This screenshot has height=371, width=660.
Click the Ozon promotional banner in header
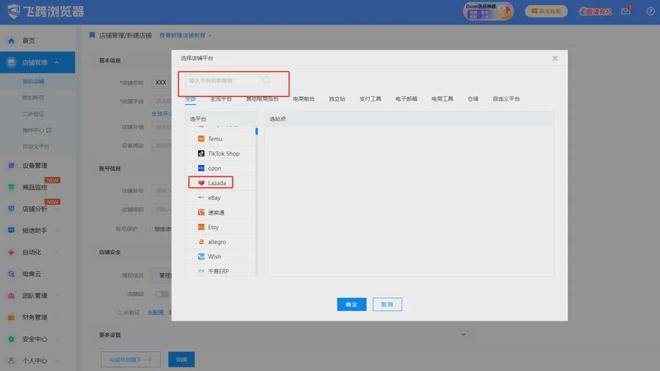point(488,11)
